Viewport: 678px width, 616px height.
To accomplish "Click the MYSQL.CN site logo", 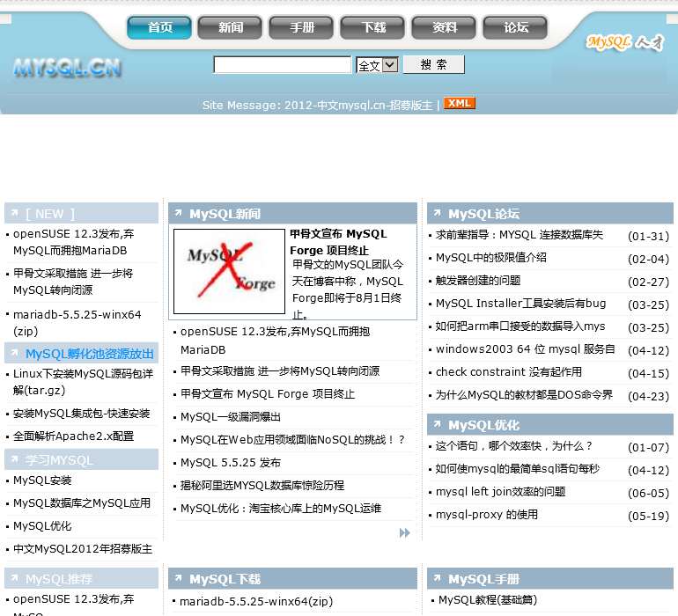I will 68,68.
